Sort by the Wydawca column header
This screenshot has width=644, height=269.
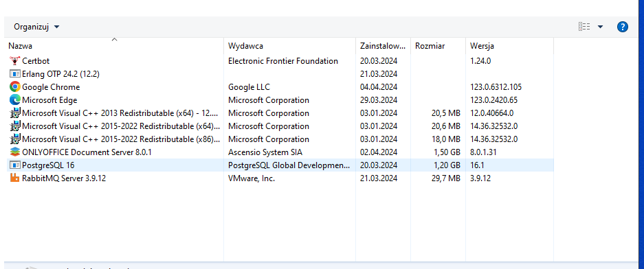point(289,46)
